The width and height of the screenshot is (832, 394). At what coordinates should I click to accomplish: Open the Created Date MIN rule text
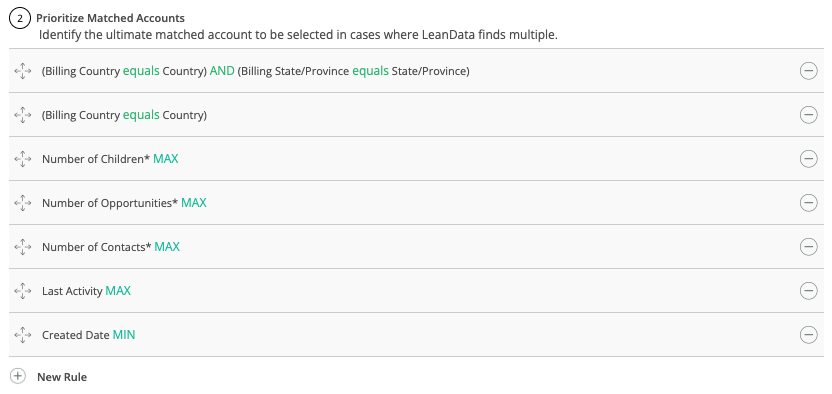click(x=89, y=335)
